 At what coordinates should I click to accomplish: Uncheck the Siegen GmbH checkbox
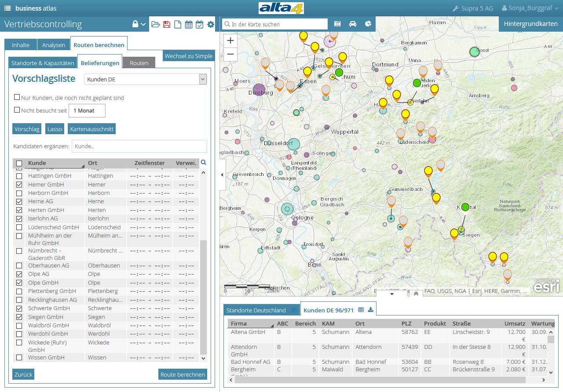[x=19, y=317]
